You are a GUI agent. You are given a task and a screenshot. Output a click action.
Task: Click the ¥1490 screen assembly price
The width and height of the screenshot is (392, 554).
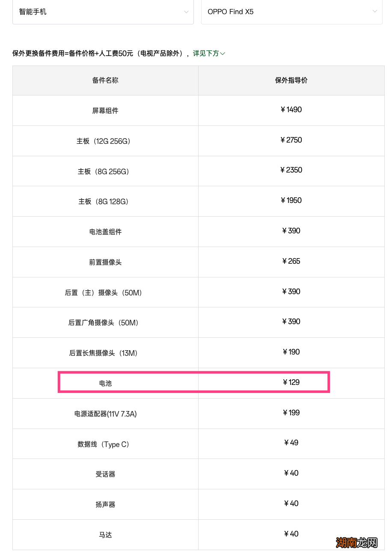pos(291,110)
